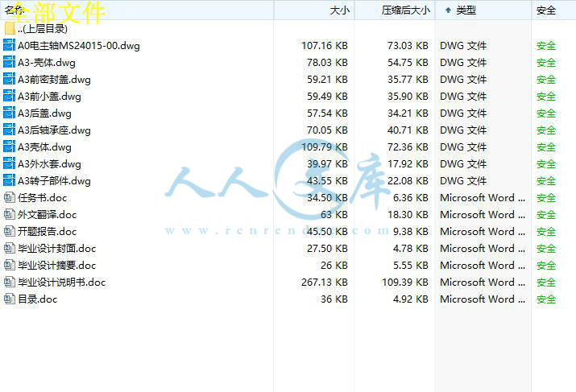This screenshot has height=392, width=576.
Task: Click the Word icon of 毕业设计封面.doc
Action: tap(9, 248)
